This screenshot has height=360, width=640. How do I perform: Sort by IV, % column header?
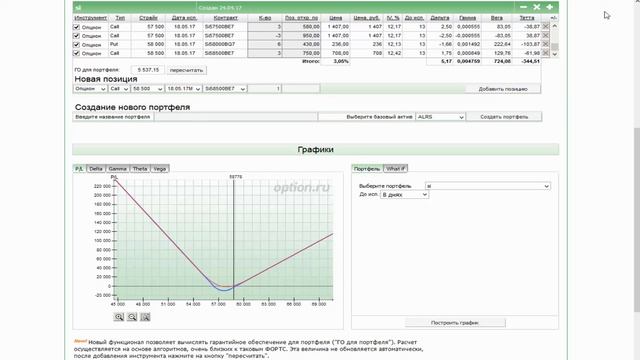click(x=393, y=18)
